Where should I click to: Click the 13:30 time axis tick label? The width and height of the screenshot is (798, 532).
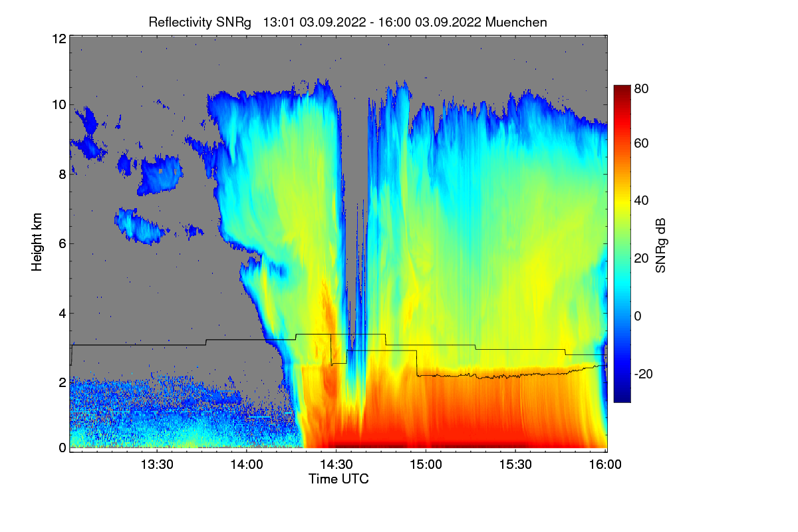[156, 465]
